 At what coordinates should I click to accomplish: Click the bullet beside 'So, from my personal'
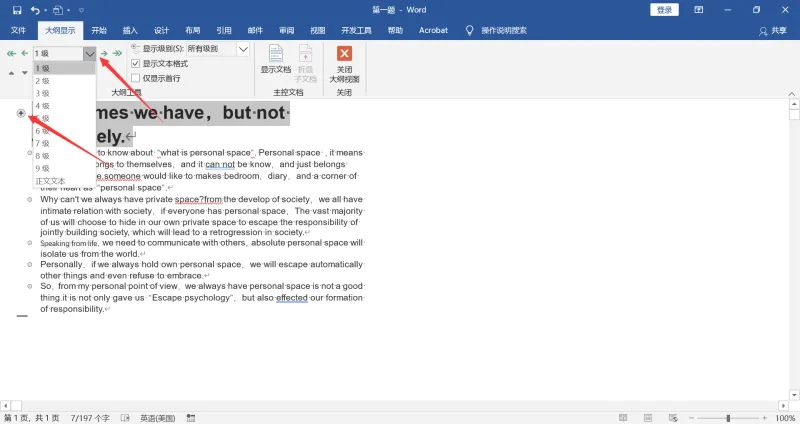click(30, 286)
